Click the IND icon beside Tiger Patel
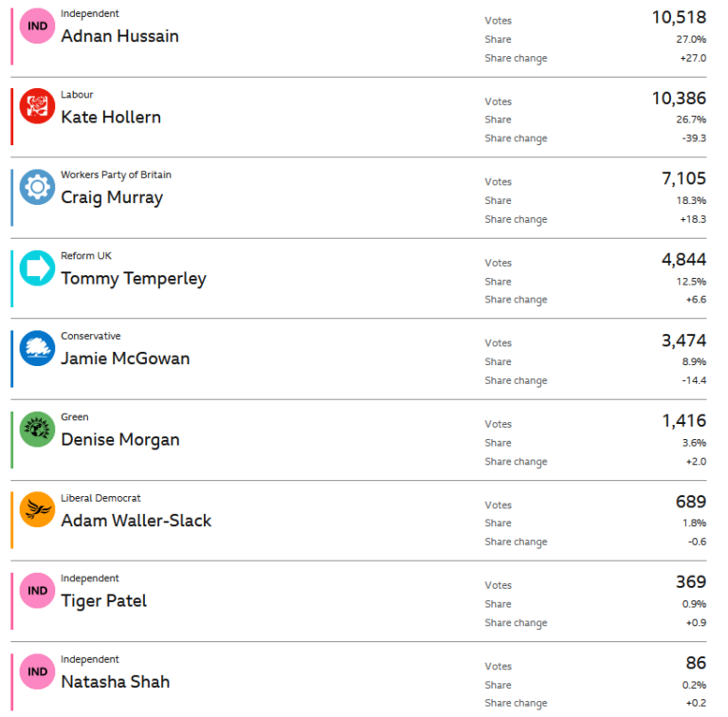Image resolution: width=728 pixels, height=717 pixels. pos(37,591)
